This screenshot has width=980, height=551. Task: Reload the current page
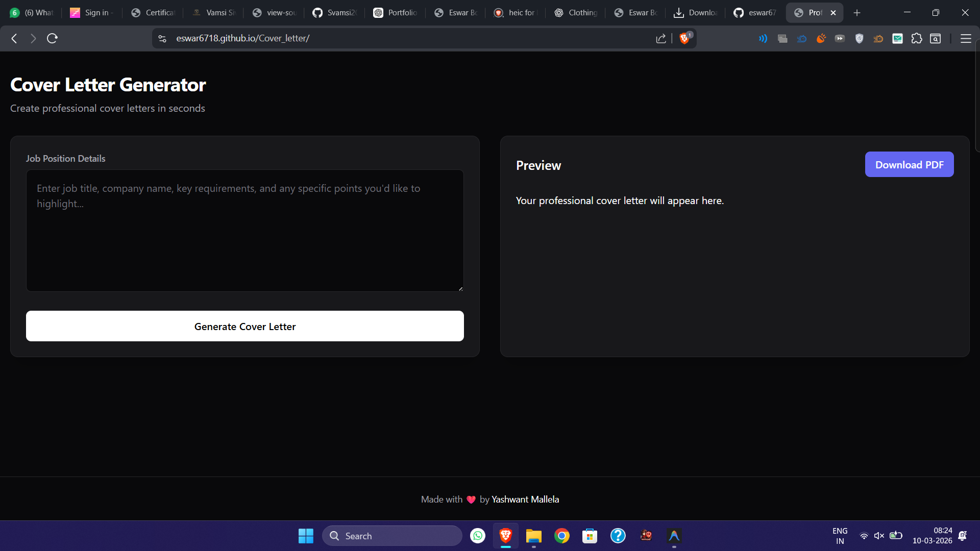[x=52, y=38]
